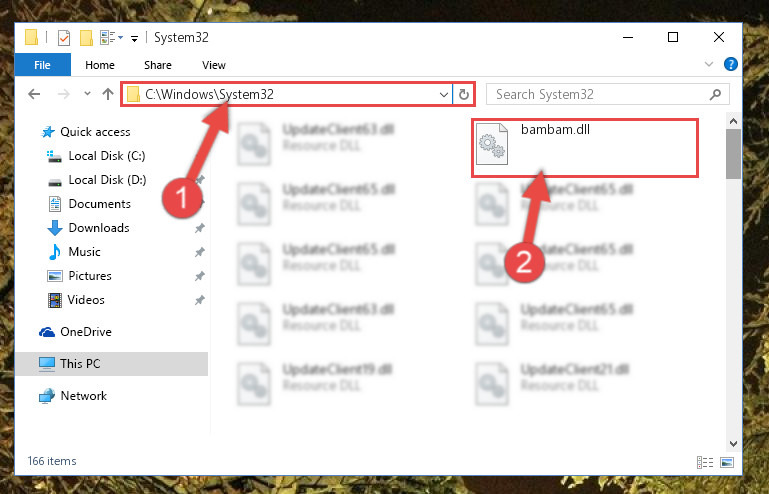Open the help question mark icon
Image resolution: width=769 pixels, height=494 pixels.
(730, 64)
